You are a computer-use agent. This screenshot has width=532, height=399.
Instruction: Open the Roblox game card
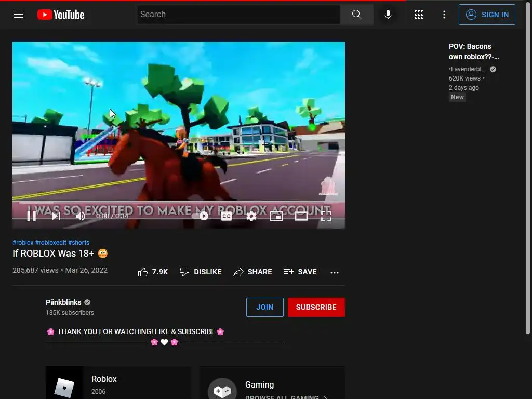[118, 383]
